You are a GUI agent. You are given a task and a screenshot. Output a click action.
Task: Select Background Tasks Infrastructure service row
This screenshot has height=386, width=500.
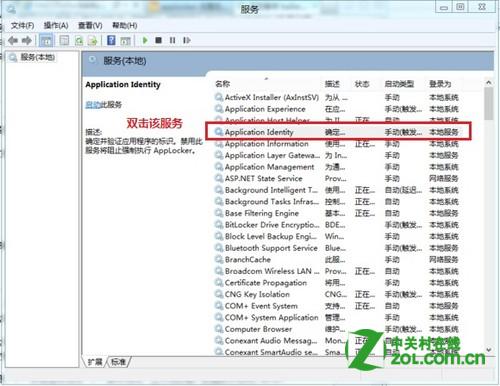[337, 202]
